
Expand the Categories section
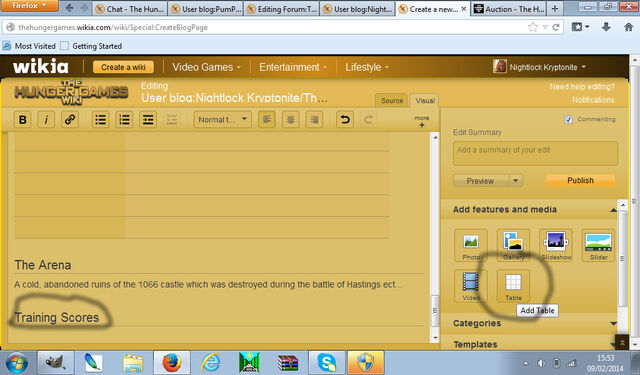[x=613, y=323]
